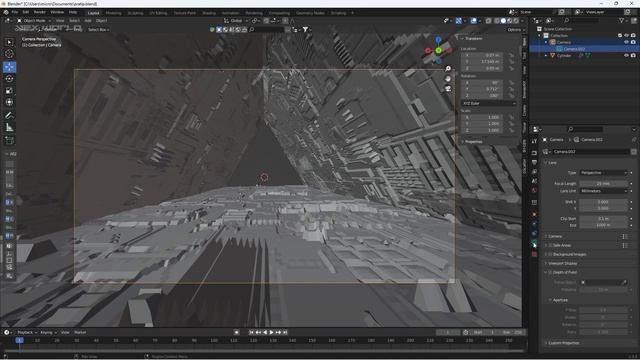640x360 pixels.
Task: Select the Scale tool
Action: [9, 91]
